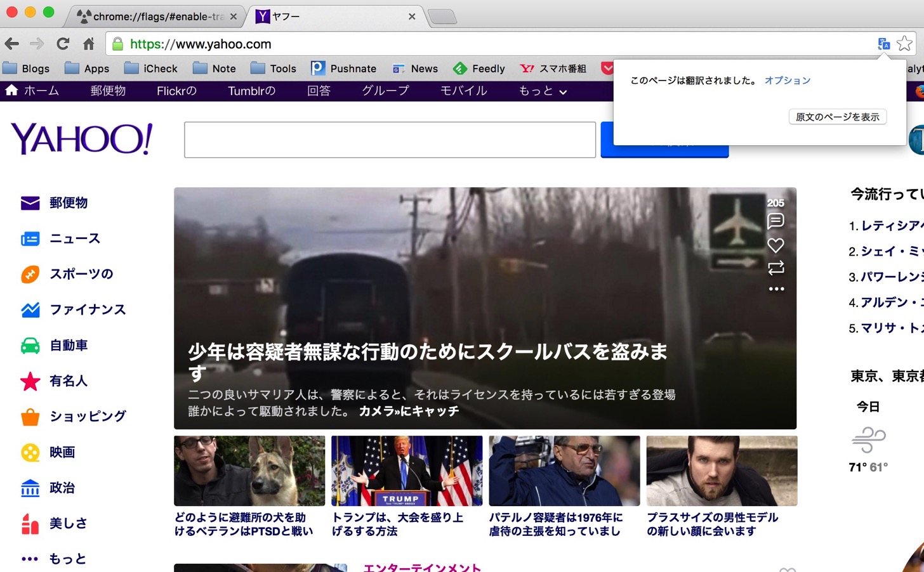Open the ニュース news icon in sidebar
The image size is (924, 572).
pyautogui.click(x=30, y=239)
